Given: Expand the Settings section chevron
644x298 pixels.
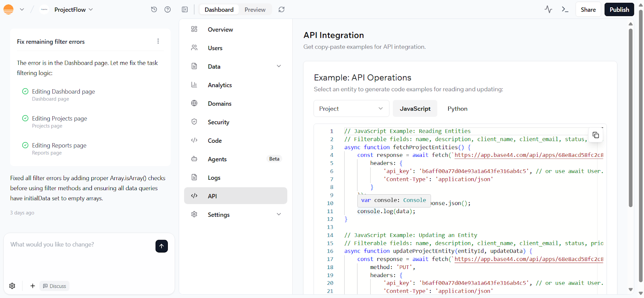Looking at the screenshot, I should click(279, 214).
